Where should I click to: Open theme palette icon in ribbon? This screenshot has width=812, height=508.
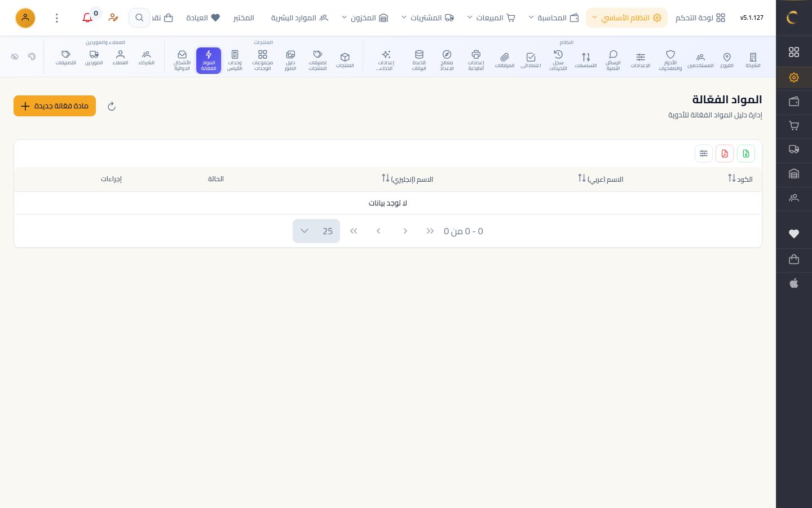(x=32, y=56)
